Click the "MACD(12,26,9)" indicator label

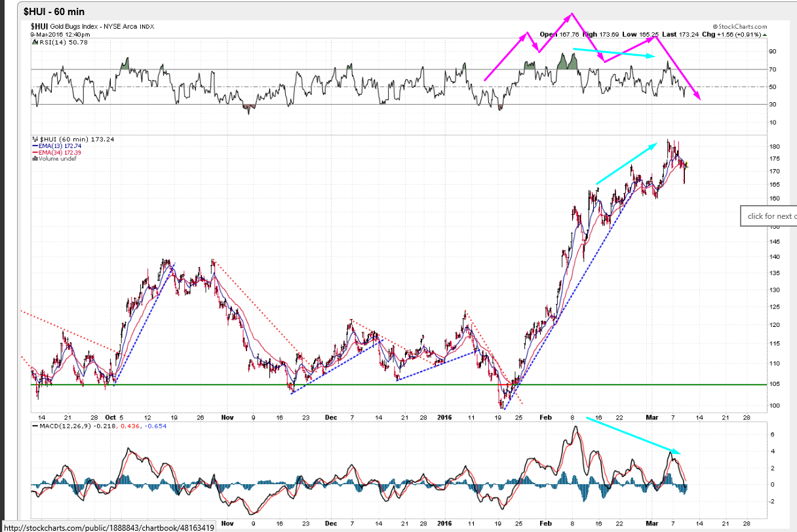(x=66, y=425)
